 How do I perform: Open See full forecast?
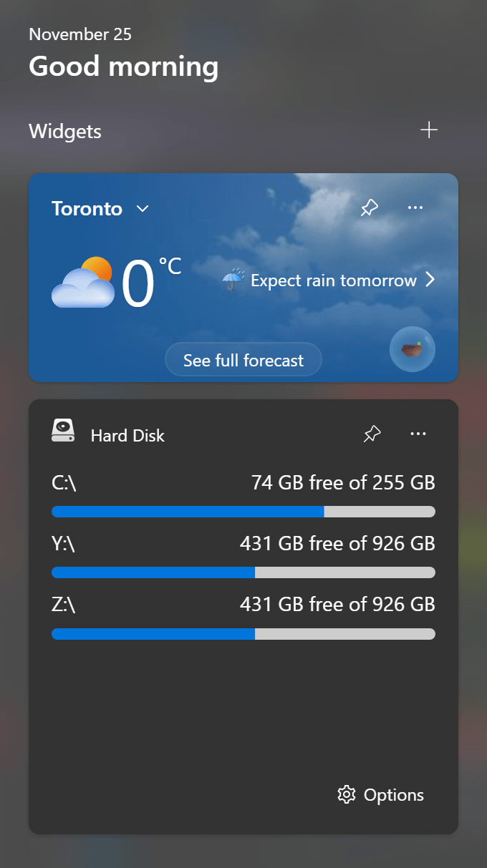click(x=243, y=359)
